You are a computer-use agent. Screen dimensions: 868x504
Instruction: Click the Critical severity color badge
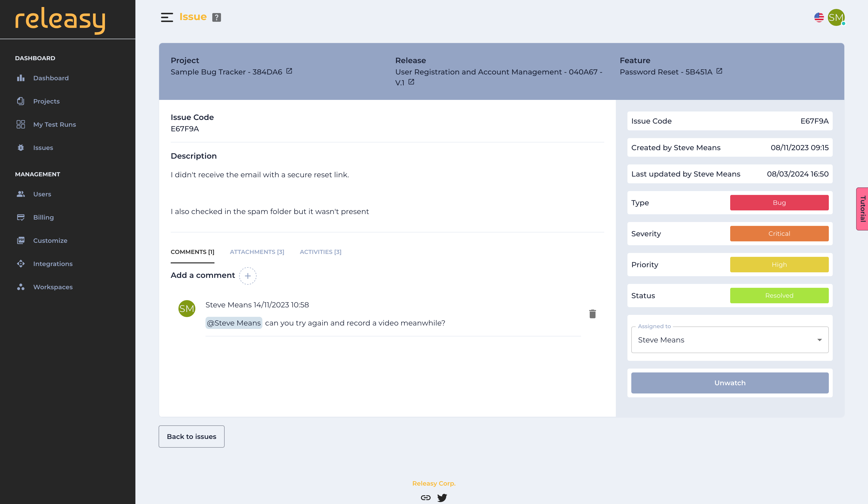(x=779, y=233)
